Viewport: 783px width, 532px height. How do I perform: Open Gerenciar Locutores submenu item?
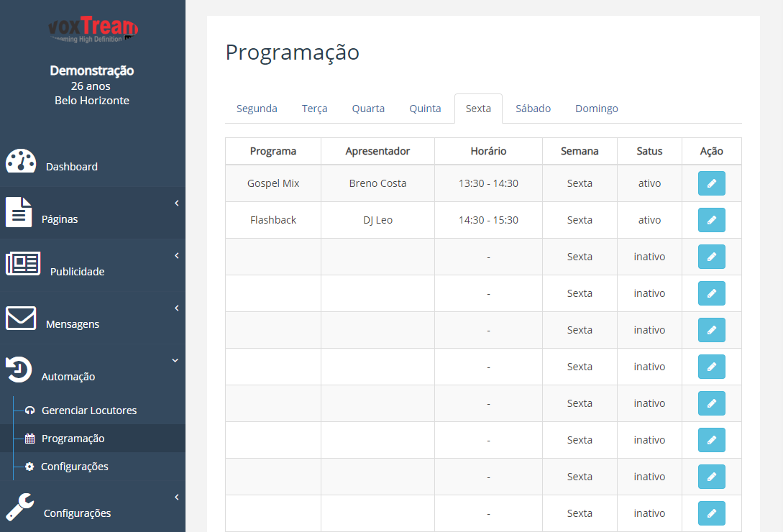pos(89,411)
